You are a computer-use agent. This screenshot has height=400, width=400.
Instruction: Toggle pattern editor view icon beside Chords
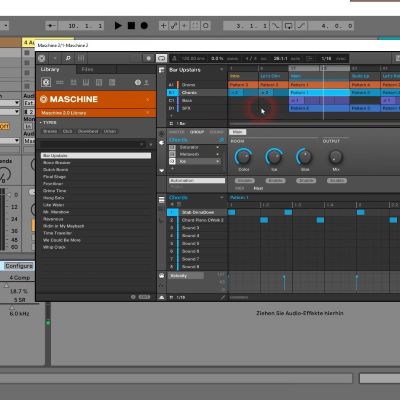click(162, 200)
